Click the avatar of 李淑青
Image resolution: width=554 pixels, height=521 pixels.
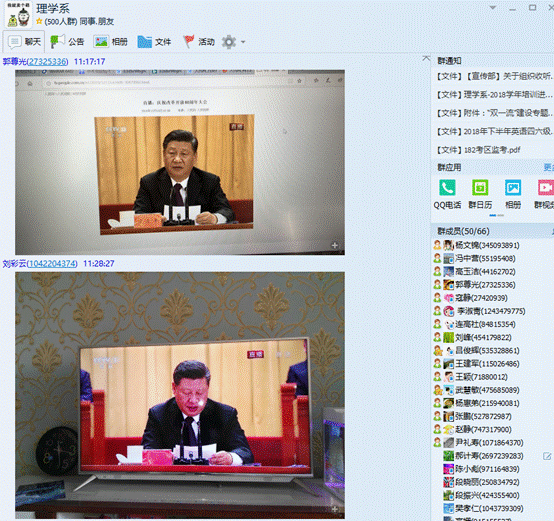(449, 311)
